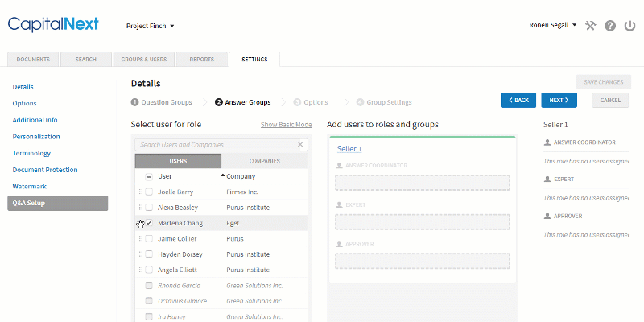Open the Project Finch dropdown
Screen dimensions: 644x322
pos(151,26)
